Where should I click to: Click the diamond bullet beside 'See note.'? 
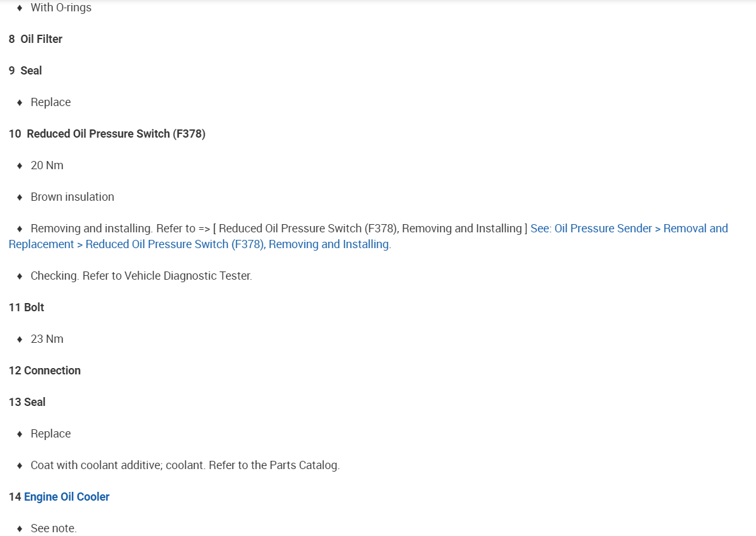click(x=20, y=528)
